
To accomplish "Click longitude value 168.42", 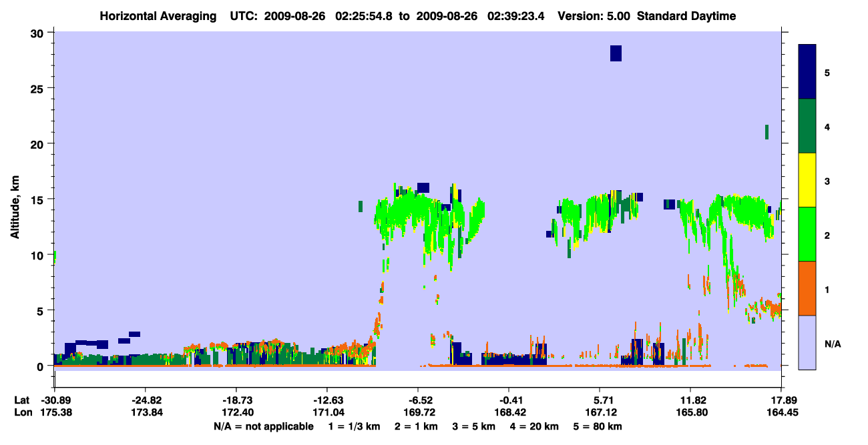I will click(509, 412).
